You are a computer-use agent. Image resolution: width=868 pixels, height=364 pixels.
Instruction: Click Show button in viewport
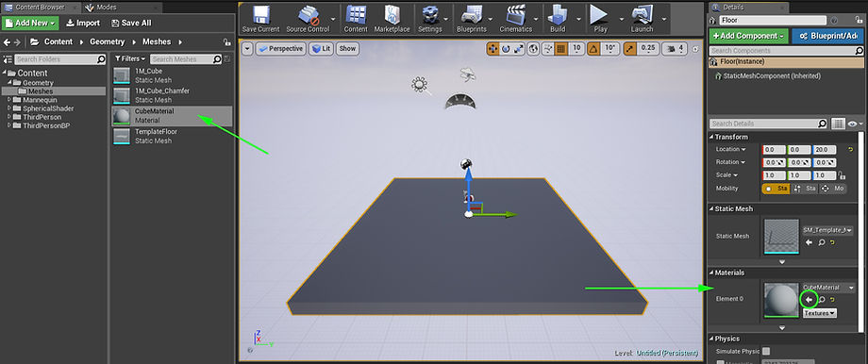click(x=347, y=49)
